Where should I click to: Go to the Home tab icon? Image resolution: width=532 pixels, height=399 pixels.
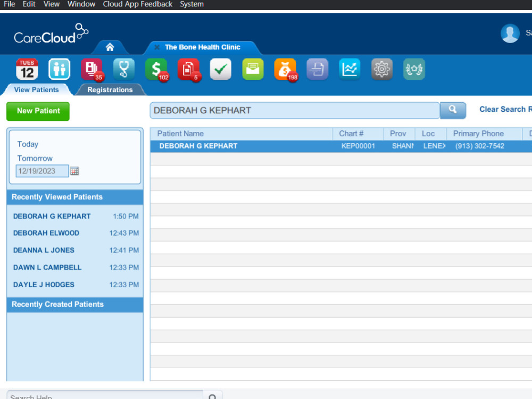pos(110,47)
